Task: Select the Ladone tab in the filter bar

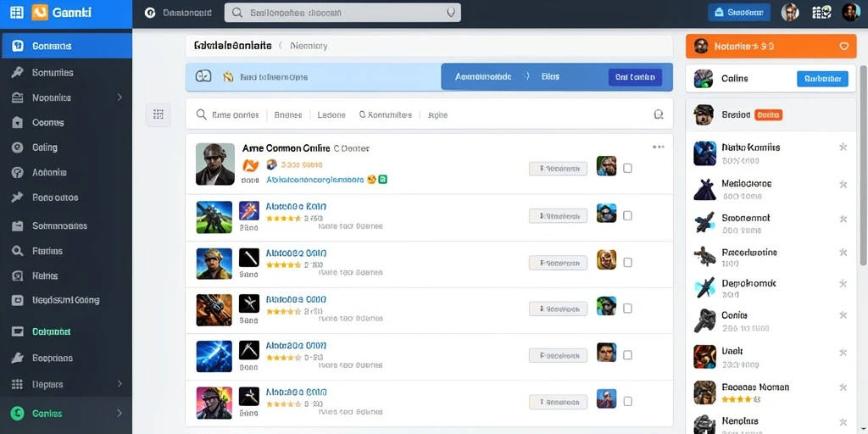Action: click(x=331, y=114)
